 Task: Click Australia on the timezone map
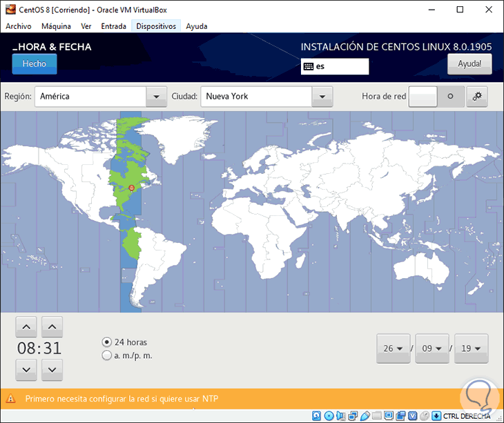422,268
